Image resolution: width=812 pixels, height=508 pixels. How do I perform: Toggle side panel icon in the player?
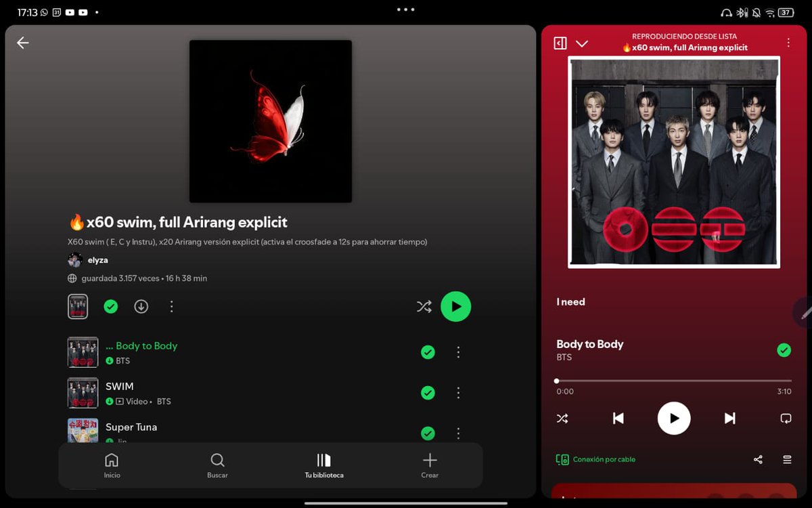(560, 43)
